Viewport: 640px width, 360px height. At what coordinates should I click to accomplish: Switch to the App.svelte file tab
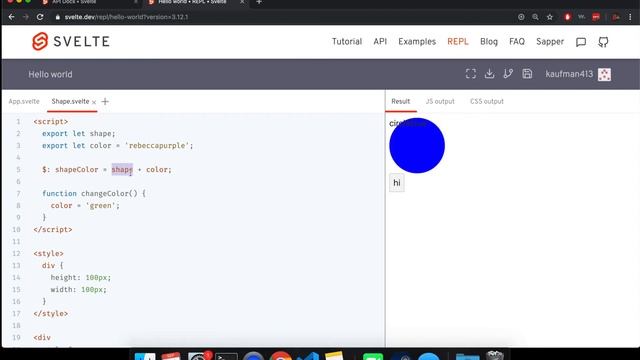[24, 101]
